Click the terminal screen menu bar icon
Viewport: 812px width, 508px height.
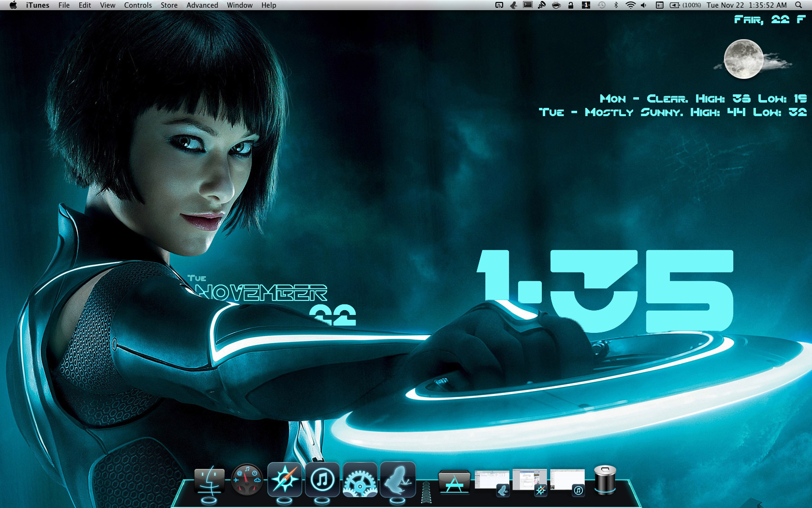(x=528, y=5)
